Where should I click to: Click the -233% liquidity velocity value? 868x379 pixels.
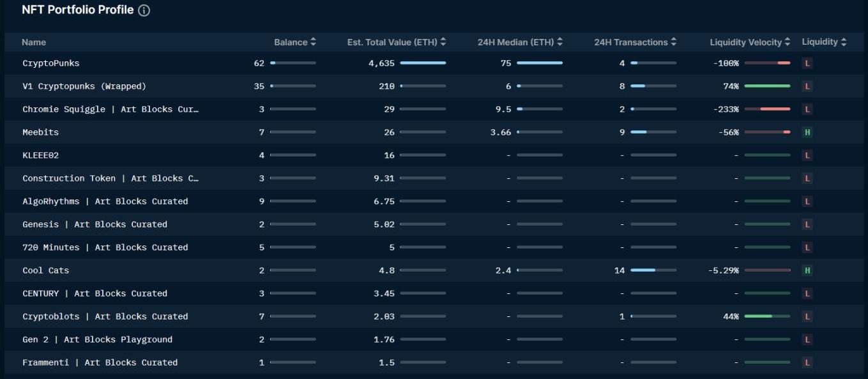click(x=726, y=109)
